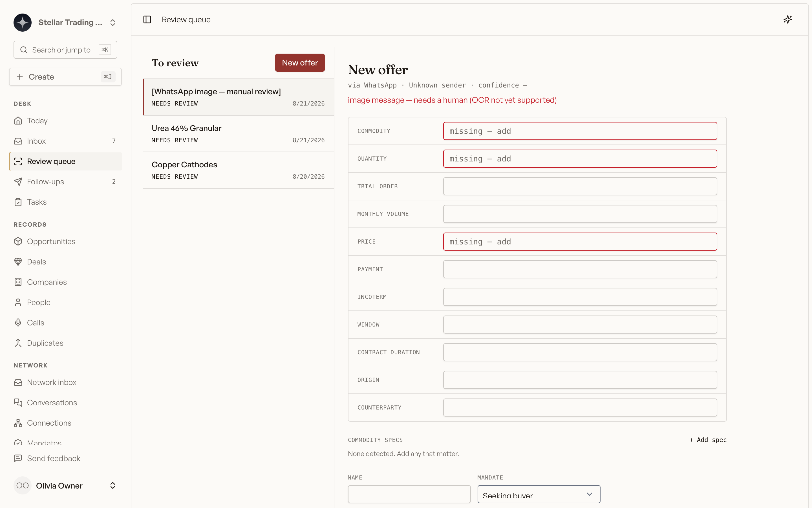
Task: Click the Trial Order input field
Action: [x=580, y=186]
